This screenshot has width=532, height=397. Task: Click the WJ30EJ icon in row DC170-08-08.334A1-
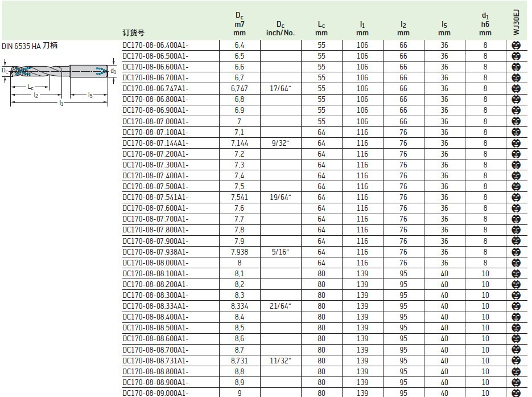pyautogui.click(x=515, y=306)
